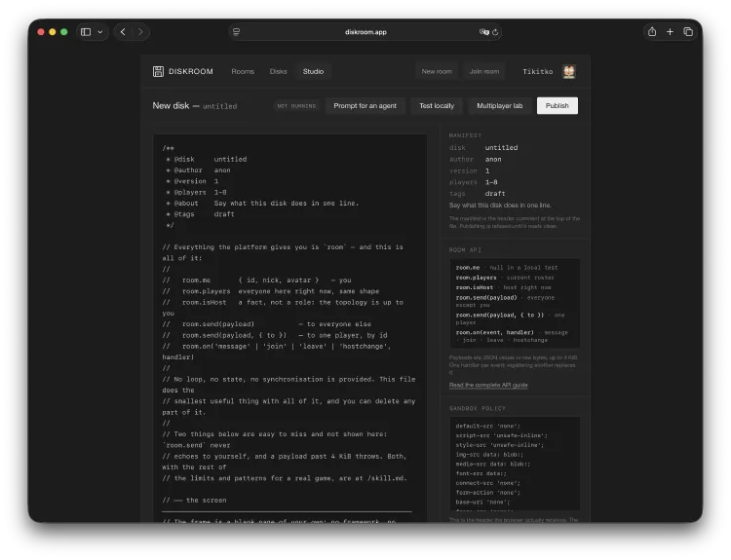The width and height of the screenshot is (731, 560).
Task: Show the tab overview icon
Action: 688,32
